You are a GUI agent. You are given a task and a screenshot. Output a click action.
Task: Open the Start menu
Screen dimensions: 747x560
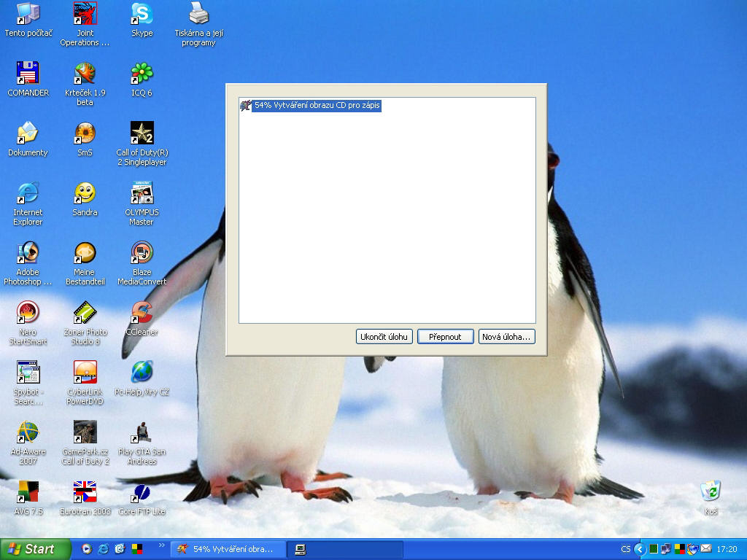[x=36, y=549]
